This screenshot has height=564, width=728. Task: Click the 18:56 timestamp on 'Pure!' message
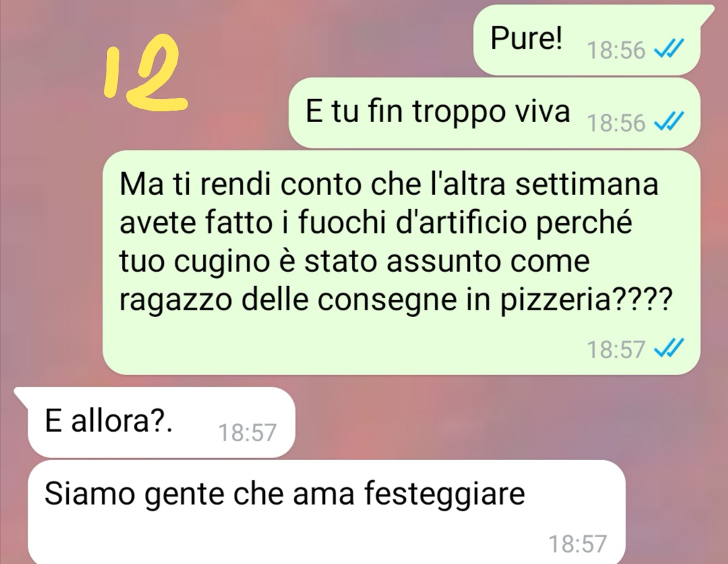616,50
